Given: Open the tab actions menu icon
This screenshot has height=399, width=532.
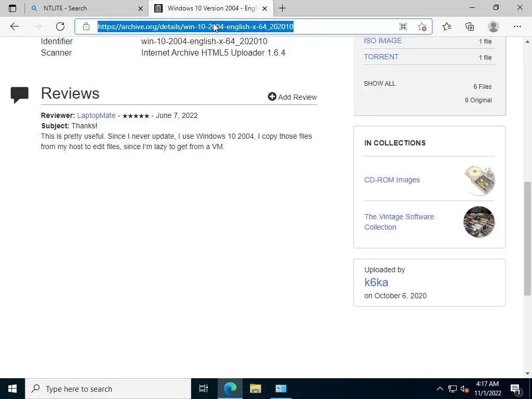Looking at the screenshot, I should pos(12,8).
